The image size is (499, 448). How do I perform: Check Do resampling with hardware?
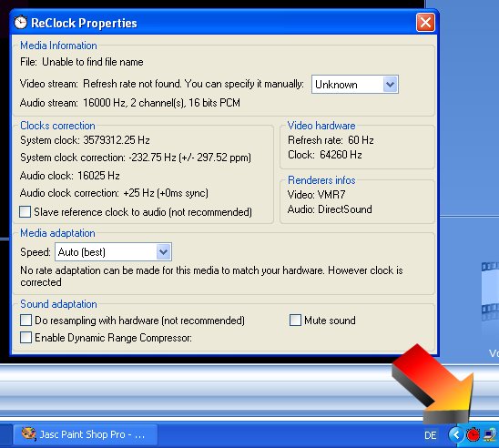click(x=25, y=321)
